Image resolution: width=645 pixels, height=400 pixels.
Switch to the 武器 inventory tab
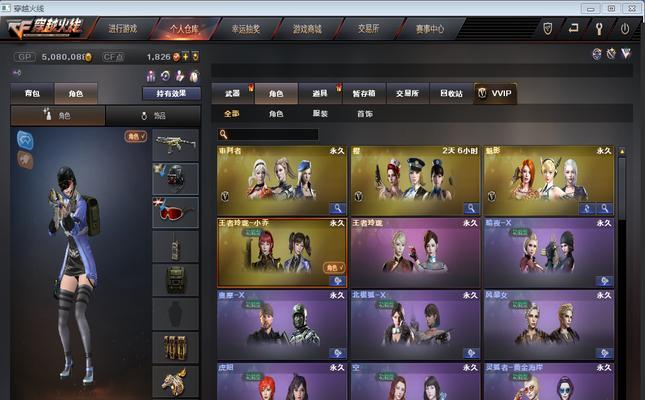(232, 93)
